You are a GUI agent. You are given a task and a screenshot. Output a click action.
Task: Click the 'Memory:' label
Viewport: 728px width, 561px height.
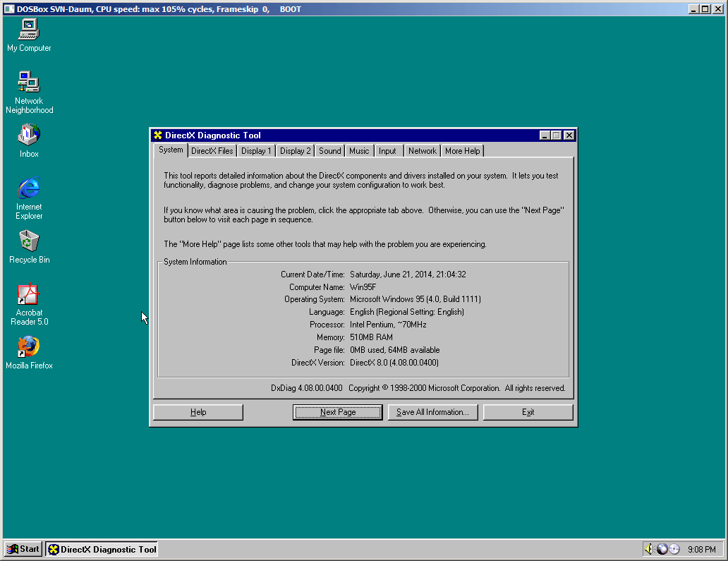pyautogui.click(x=331, y=337)
